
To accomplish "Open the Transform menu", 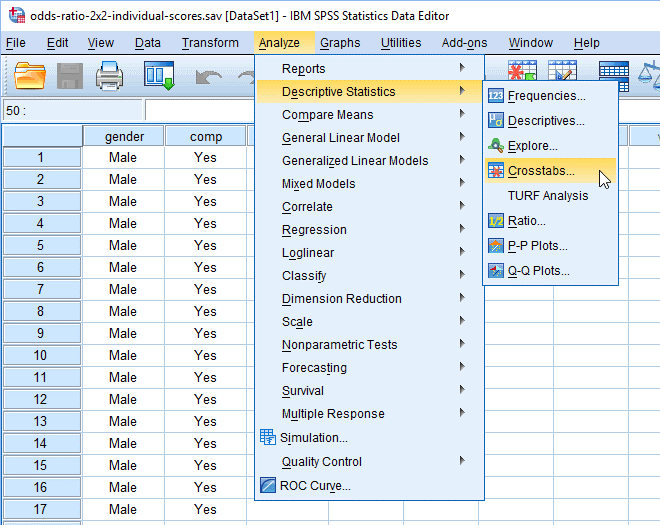I will click(210, 43).
